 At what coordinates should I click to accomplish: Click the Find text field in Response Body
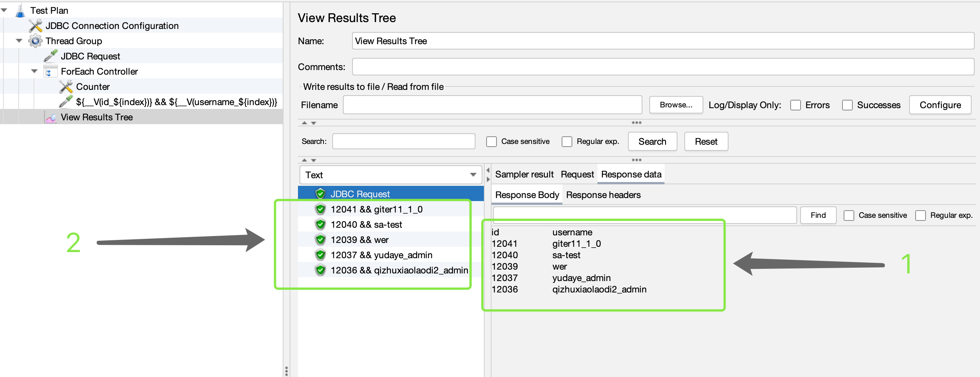click(x=645, y=215)
